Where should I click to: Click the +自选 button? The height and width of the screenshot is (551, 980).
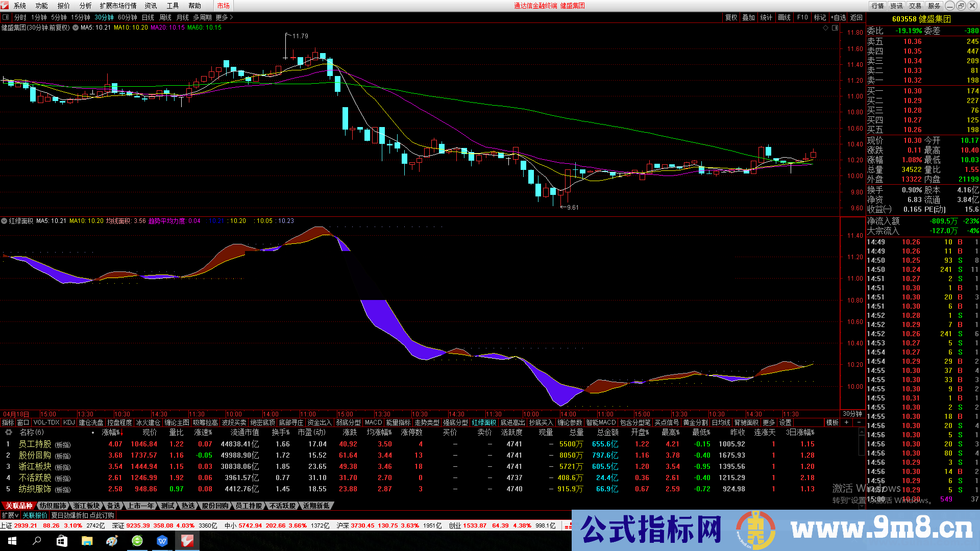[838, 17]
